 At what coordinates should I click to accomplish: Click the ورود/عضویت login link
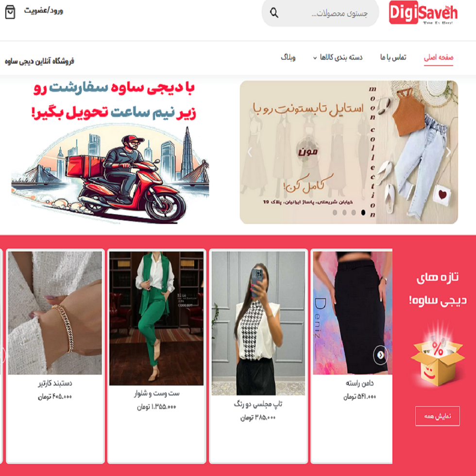(44, 11)
